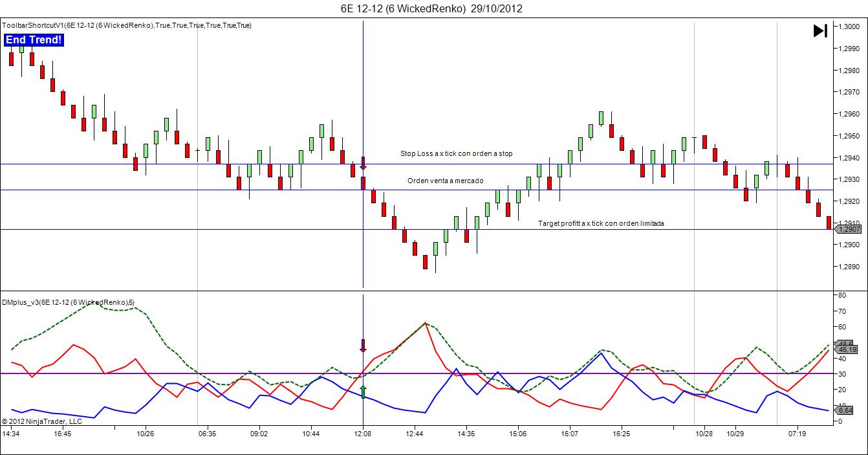
Task: Click the red down arrow in the DMplus indicator panel
Action: (x=363, y=346)
